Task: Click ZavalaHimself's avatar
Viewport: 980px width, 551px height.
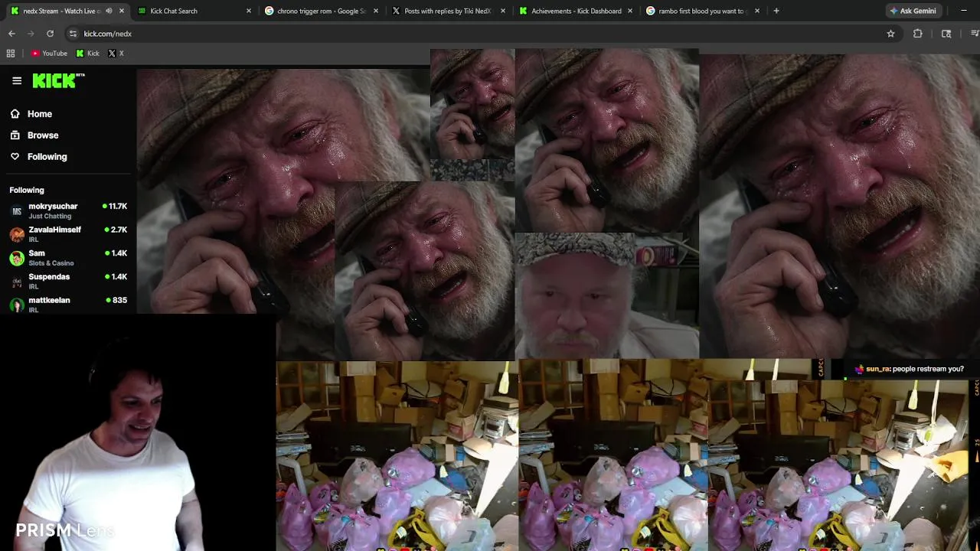Action: point(17,235)
